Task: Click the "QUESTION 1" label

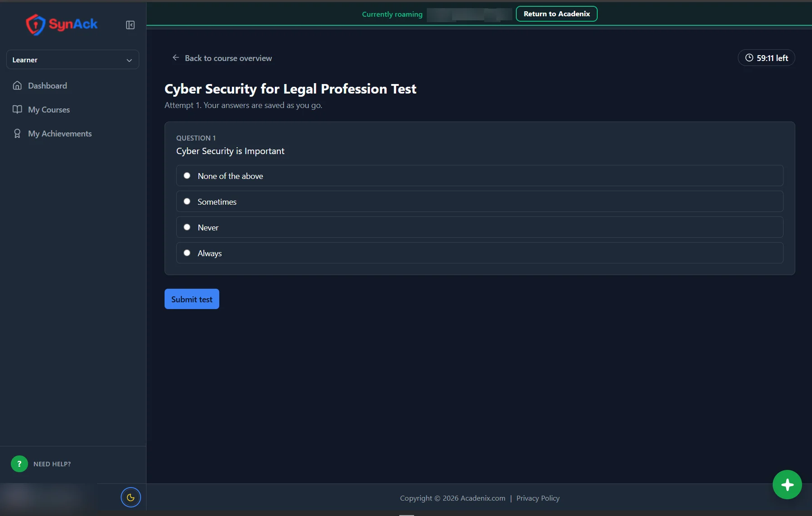Action: click(x=196, y=138)
